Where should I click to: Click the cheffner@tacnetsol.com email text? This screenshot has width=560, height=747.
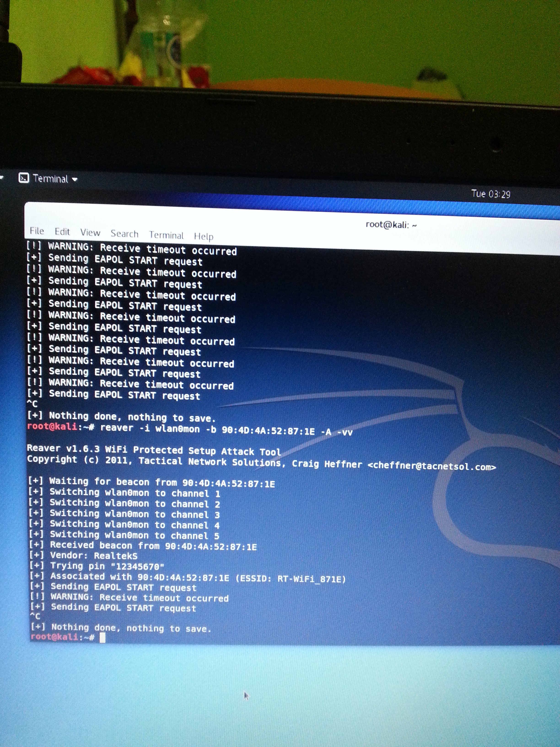pyautogui.click(x=432, y=466)
